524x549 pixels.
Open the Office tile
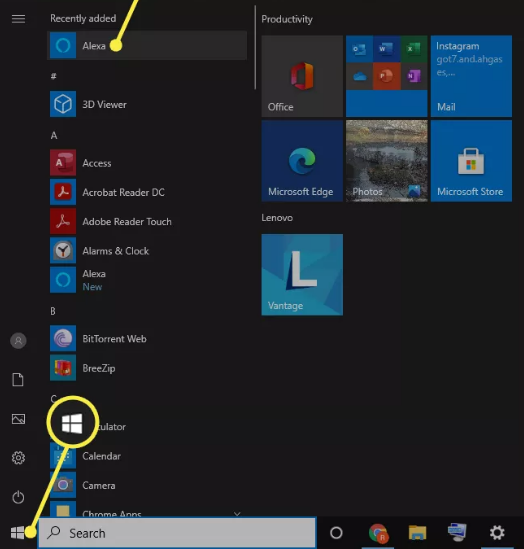pyautogui.click(x=302, y=76)
